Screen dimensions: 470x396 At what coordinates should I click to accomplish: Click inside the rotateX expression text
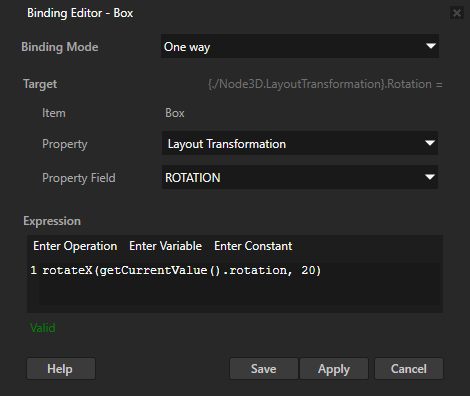(182, 270)
